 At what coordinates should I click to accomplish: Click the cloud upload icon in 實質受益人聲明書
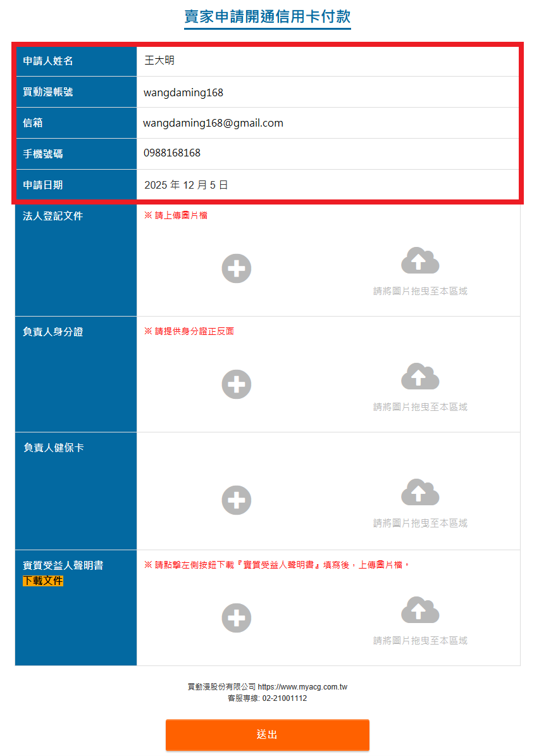(x=420, y=610)
